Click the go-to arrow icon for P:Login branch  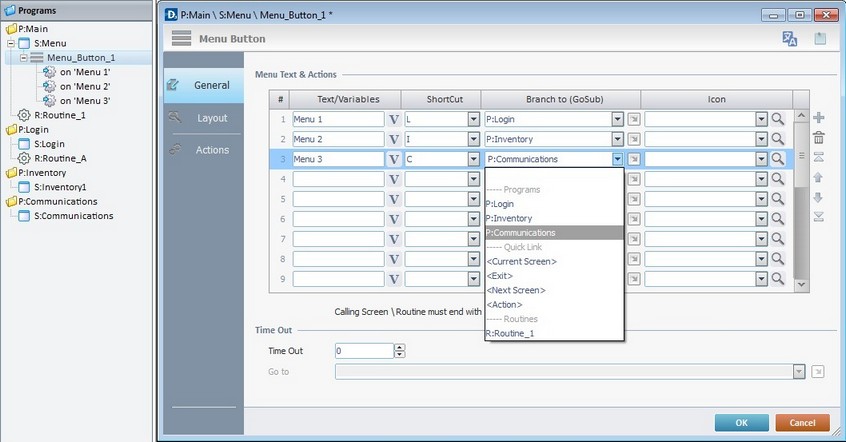pos(634,119)
